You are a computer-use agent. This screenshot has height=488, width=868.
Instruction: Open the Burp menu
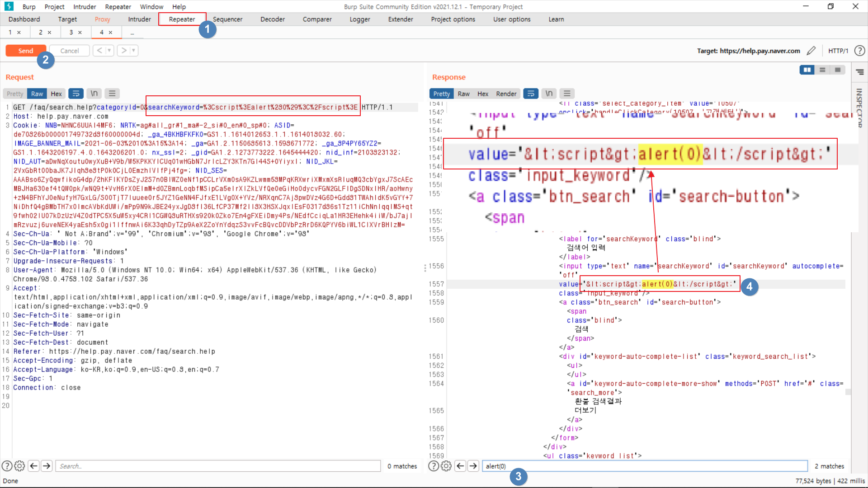point(29,7)
